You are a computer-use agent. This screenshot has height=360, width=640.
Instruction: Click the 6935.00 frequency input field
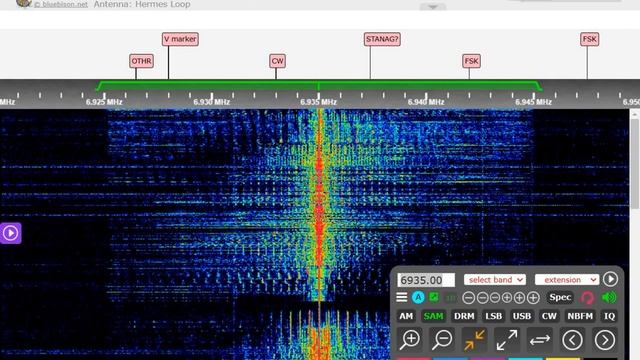(426, 280)
